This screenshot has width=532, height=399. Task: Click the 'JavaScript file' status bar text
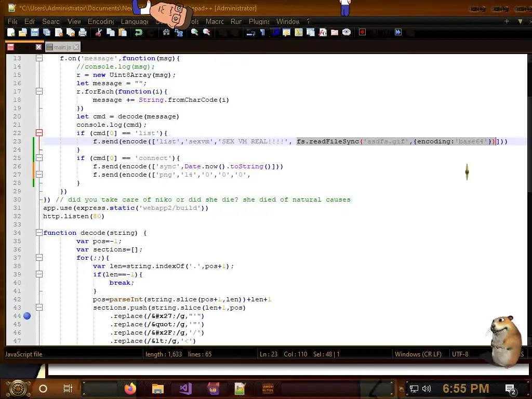[x=23, y=354]
